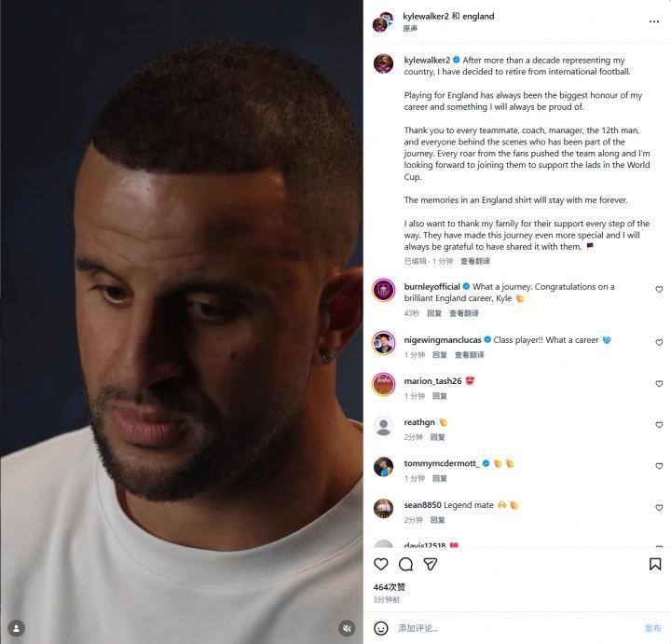Viewport: 671px width, 644px height.
Task: Show tagged people icon on video
Action: pyautogui.click(x=16, y=627)
